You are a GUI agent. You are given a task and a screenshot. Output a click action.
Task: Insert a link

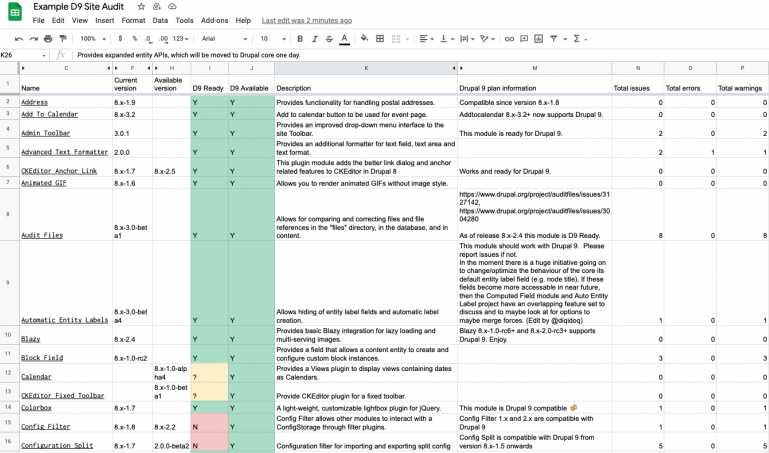coord(510,39)
